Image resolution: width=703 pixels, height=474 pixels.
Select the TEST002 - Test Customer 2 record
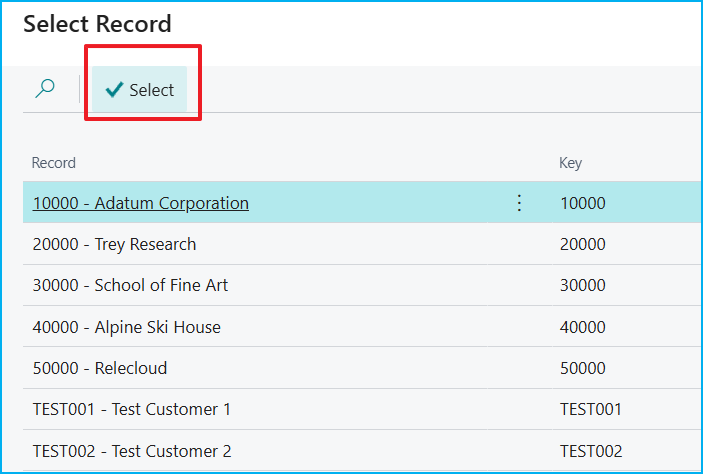click(132, 451)
